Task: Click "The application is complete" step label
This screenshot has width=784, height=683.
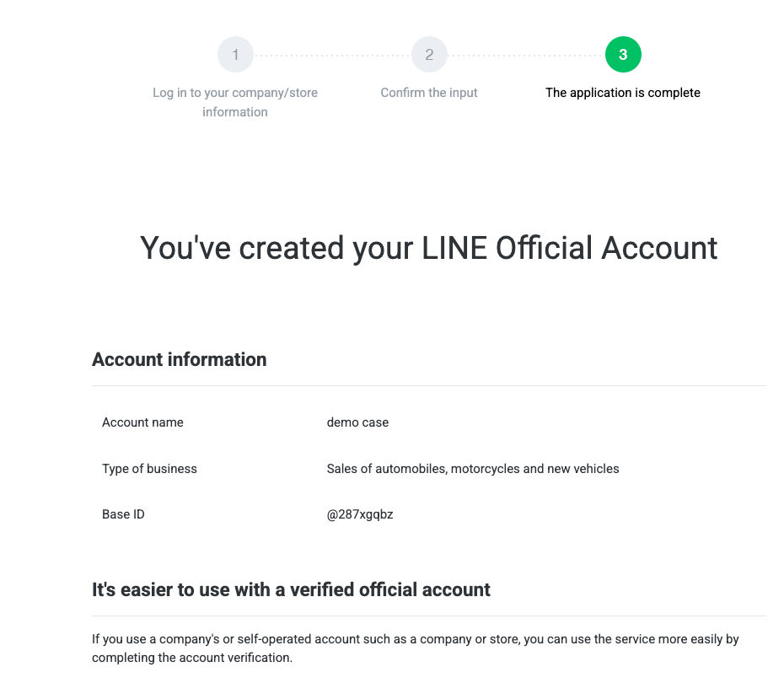Action: pyautogui.click(x=623, y=93)
